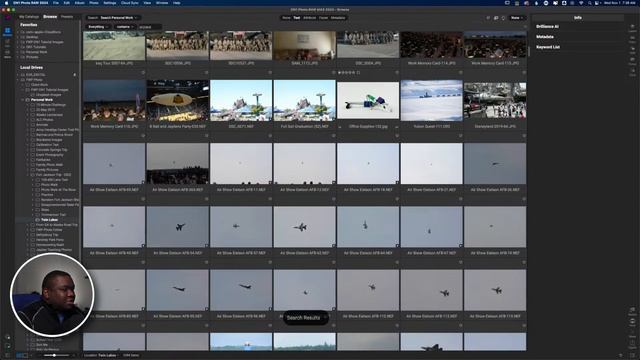Select Twin Lakes folder in tree
The width and height of the screenshot is (640, 360).
[x=49, y=220]
